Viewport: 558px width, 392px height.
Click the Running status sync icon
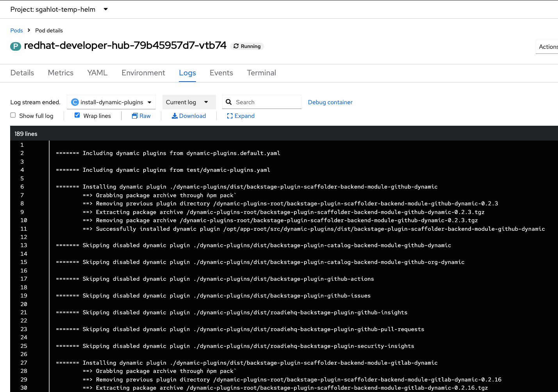coord(236,46)
